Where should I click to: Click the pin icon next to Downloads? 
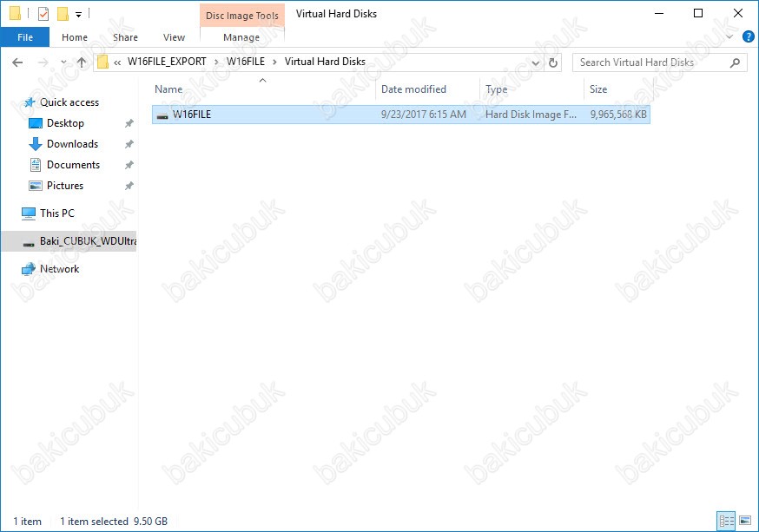(129, 144)
